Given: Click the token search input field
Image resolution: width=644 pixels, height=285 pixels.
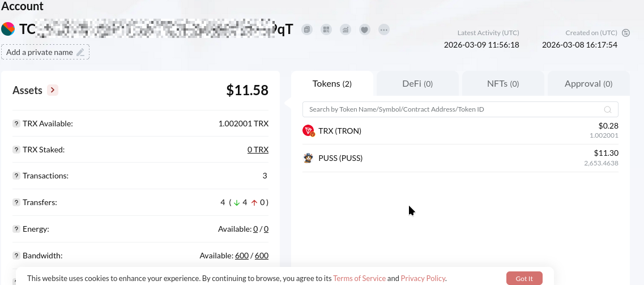Looking at the screenshot, I should (453, 109).
